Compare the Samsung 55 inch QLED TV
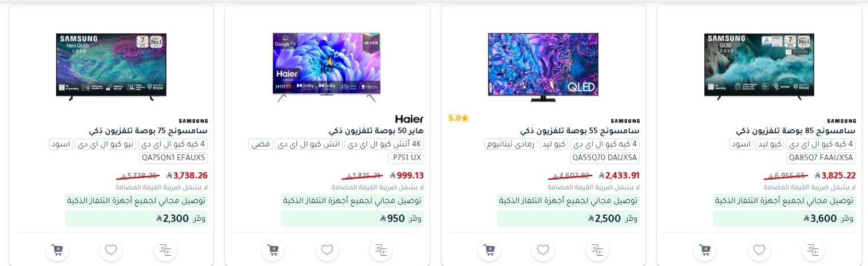This screenshot has width=868, height=266. pos(597,250)
